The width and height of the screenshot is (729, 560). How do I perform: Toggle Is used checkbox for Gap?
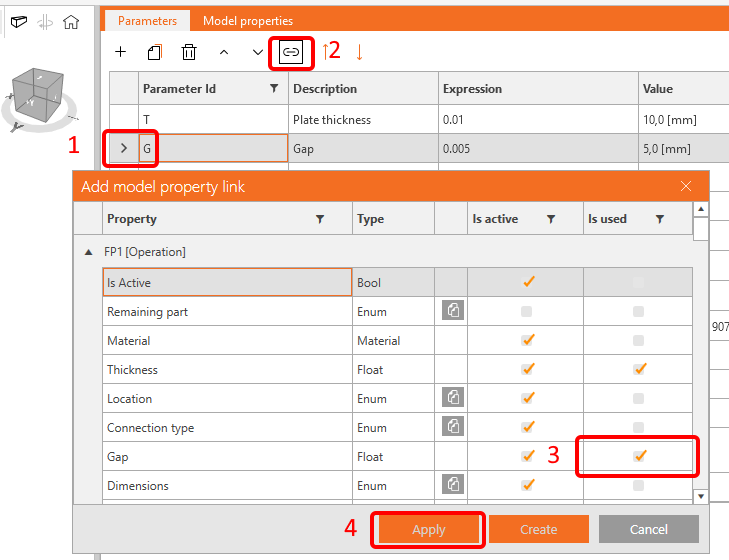tap(640, 456)
